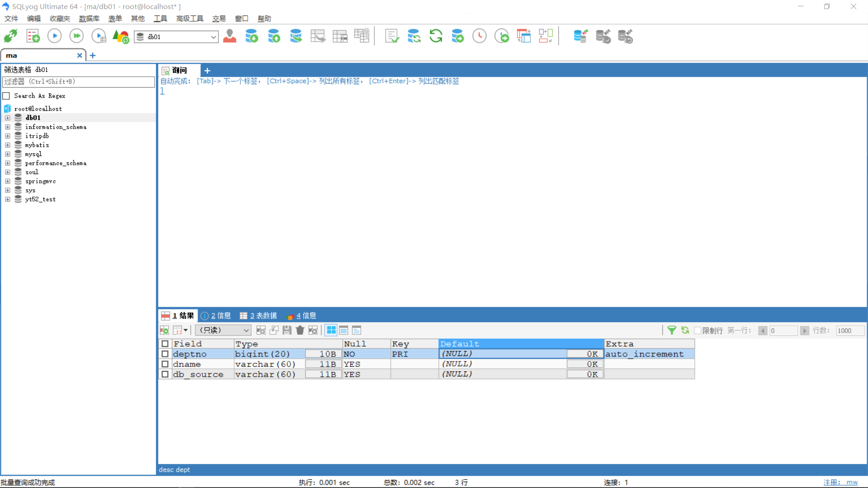Add a new query tab with plus button

point(207,70)
